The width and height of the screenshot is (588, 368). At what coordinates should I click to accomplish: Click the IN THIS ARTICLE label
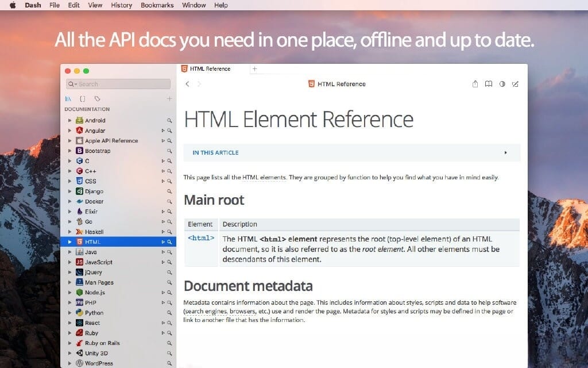pyautogui.click(x=216, y=153)
